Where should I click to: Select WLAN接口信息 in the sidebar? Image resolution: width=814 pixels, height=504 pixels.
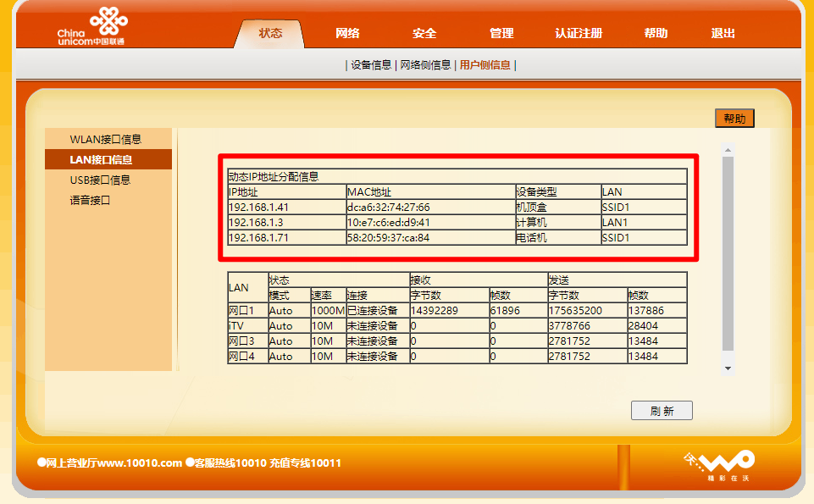coord(105,139)
